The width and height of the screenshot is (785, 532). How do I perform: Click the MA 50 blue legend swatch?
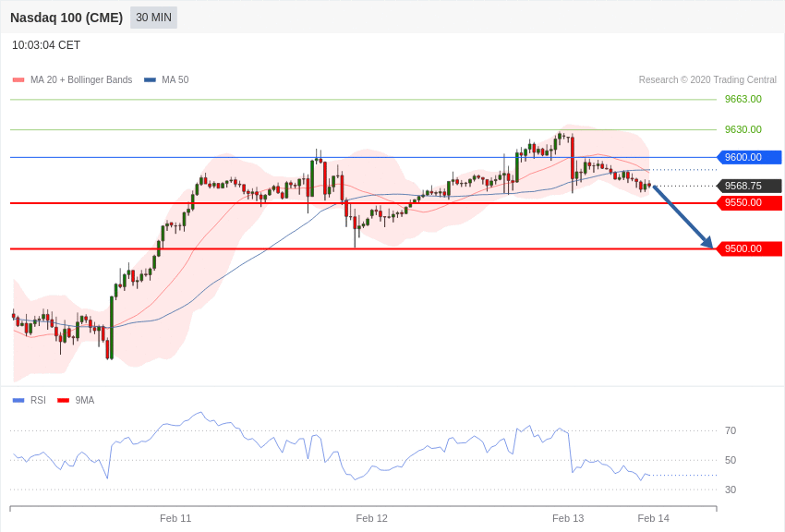coord(150,79)
